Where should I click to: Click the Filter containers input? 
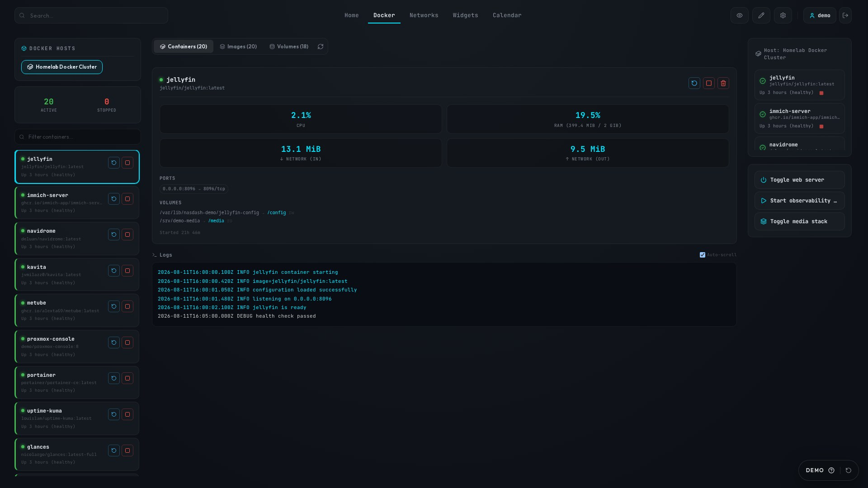click(78, 137)
